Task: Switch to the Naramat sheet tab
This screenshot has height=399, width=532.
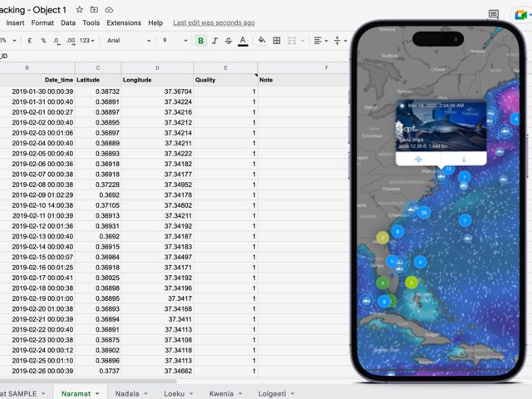Action: click(76, 393)
